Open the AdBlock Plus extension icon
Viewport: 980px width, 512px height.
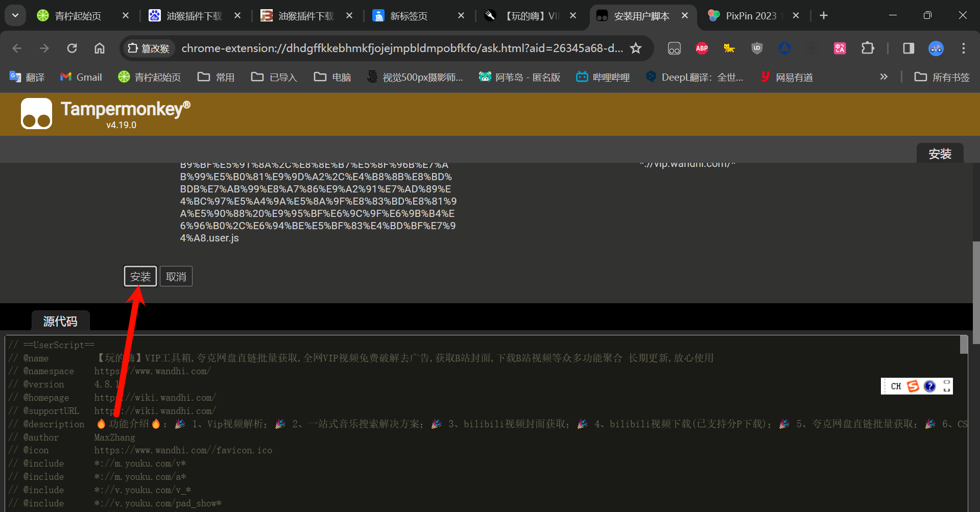pos(702,48)
